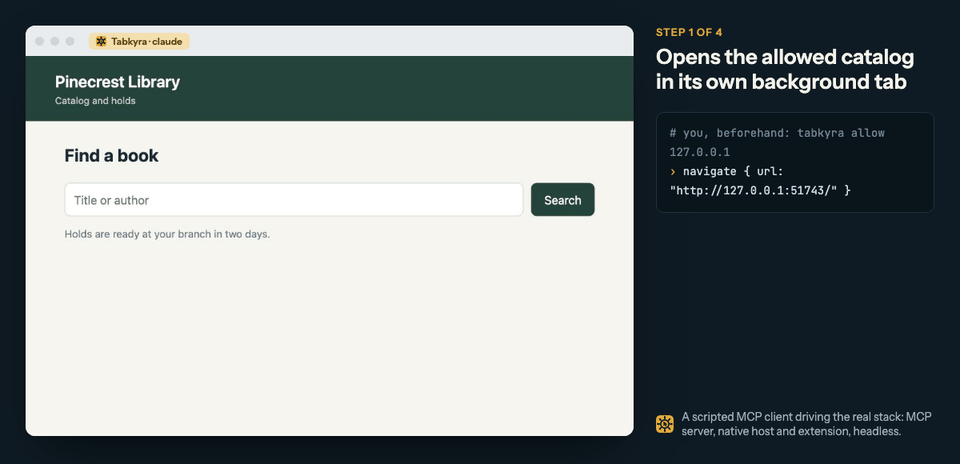
Task: Click the gear icon beside scripted MCP note
Action: (665, 424)
